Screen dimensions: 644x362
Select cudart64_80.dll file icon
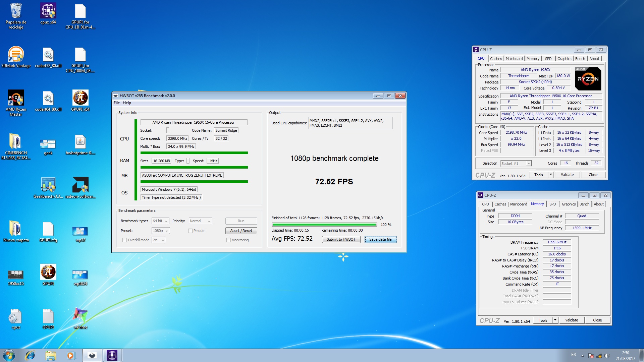tap(48, 101)
